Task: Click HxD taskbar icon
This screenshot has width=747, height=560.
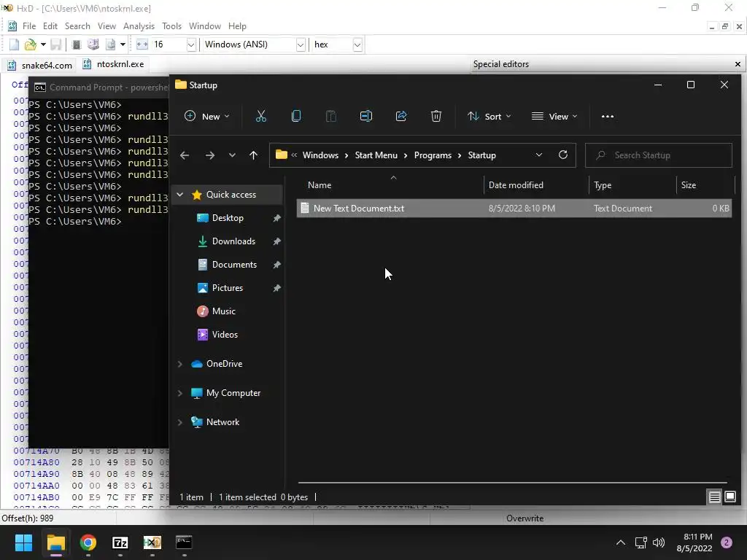Action: 152,542
